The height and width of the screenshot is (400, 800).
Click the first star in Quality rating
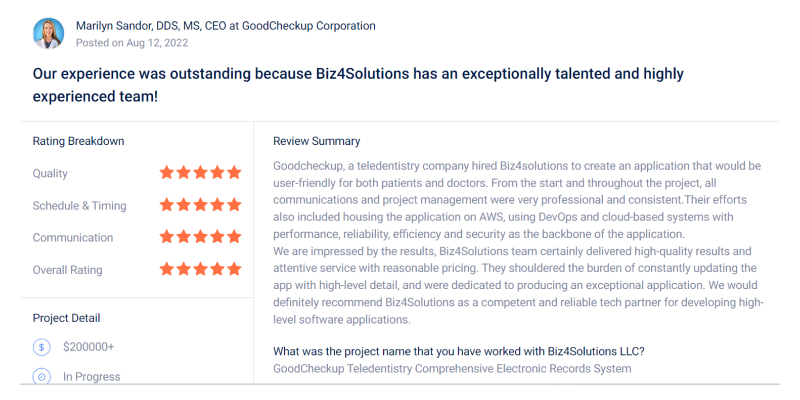[x=167, y=173]
